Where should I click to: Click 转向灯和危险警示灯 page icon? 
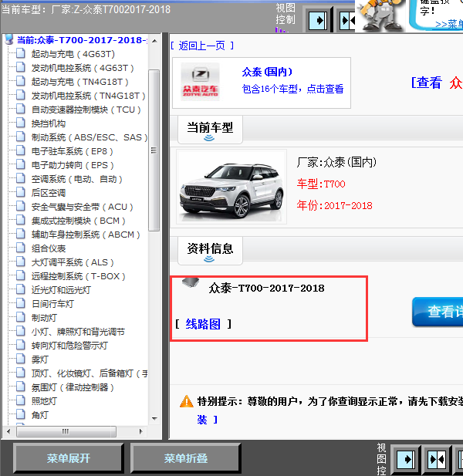21,345
